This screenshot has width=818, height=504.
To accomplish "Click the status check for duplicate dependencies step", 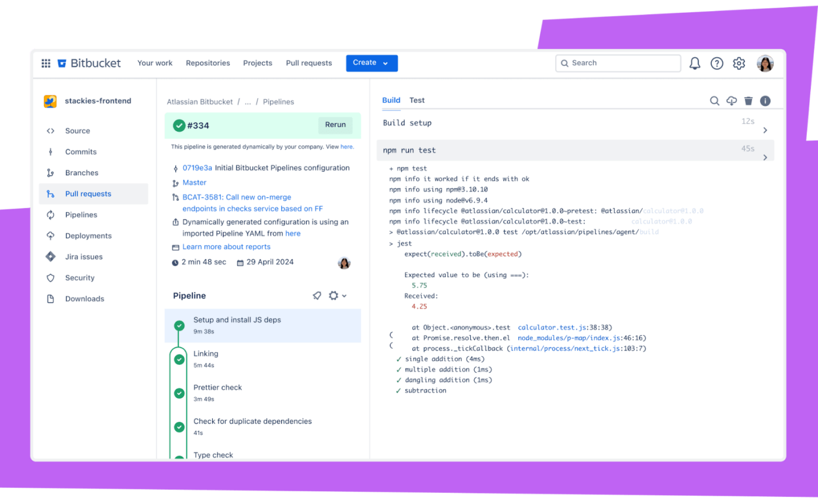I will click(179, 427).
